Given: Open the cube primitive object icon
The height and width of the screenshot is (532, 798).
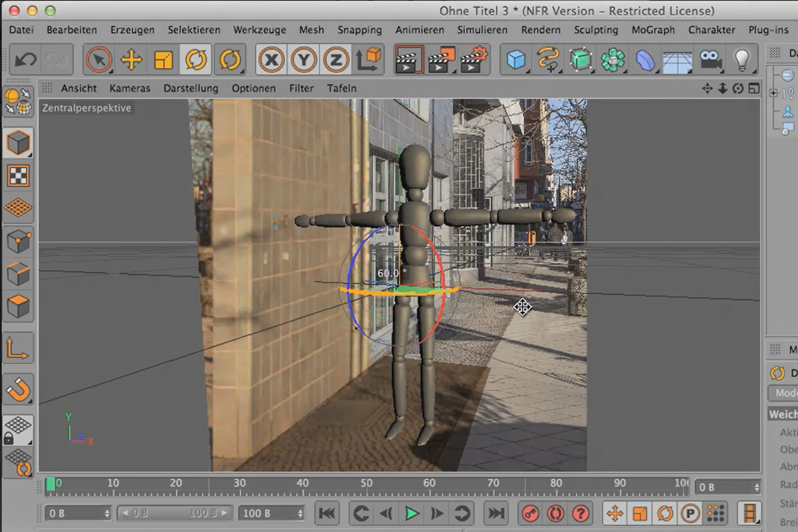Looking at the screenshot, I should [x=517, y=61].
